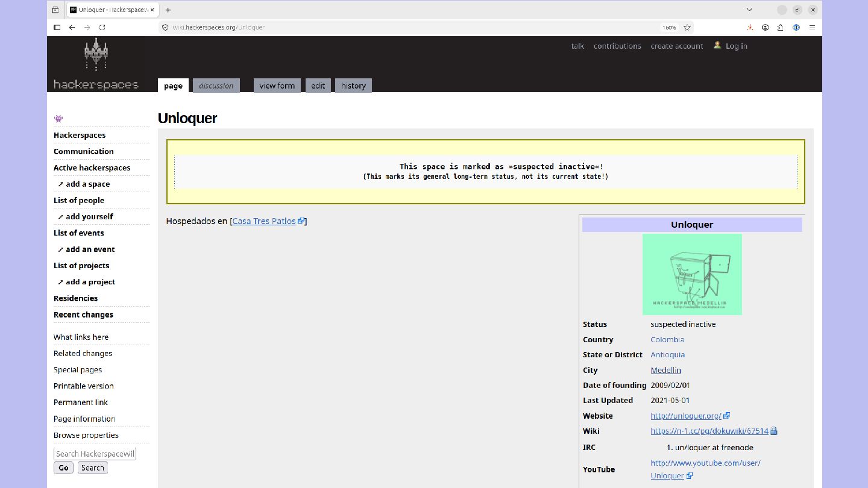868x488 pixels.
Task: Open the browser extensions icon
Action: pyautogui.click(x=781, y=27)
